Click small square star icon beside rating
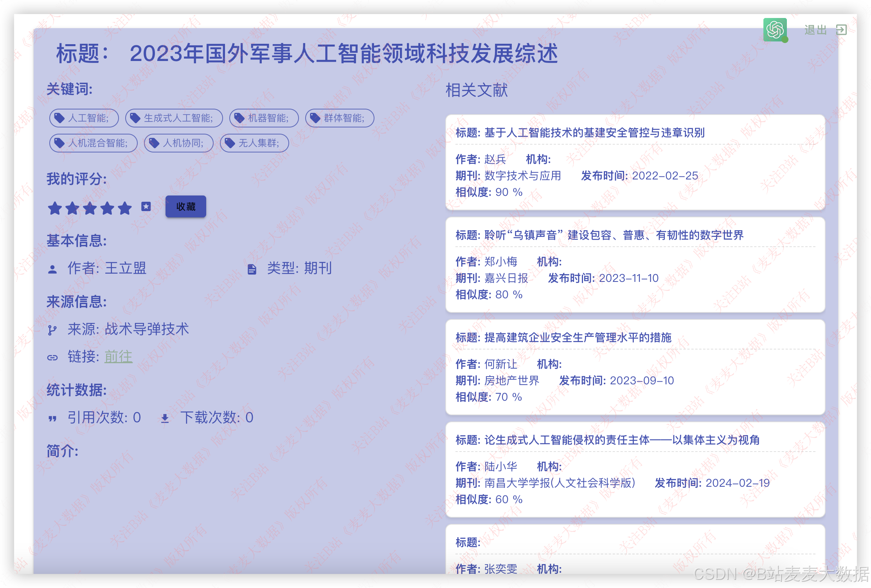 click(146, 206)
